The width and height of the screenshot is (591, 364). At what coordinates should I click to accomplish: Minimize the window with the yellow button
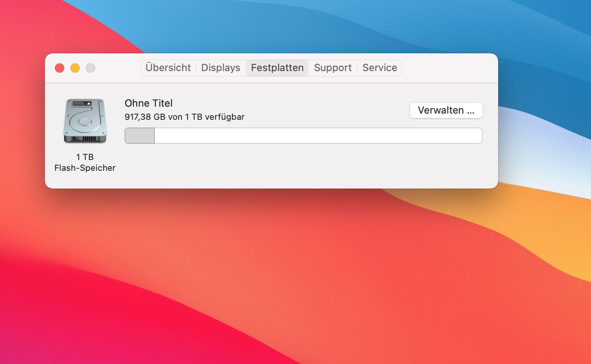click(x=75, y=68)
